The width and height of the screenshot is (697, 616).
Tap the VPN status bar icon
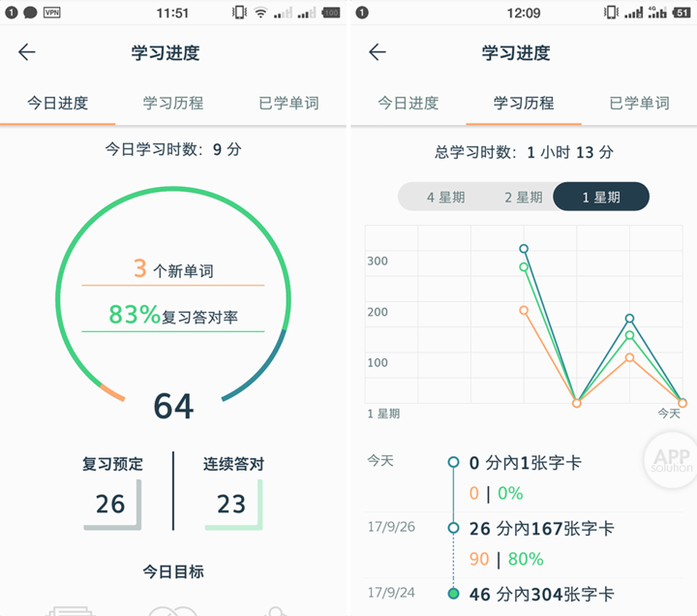(x=51, y=13)
